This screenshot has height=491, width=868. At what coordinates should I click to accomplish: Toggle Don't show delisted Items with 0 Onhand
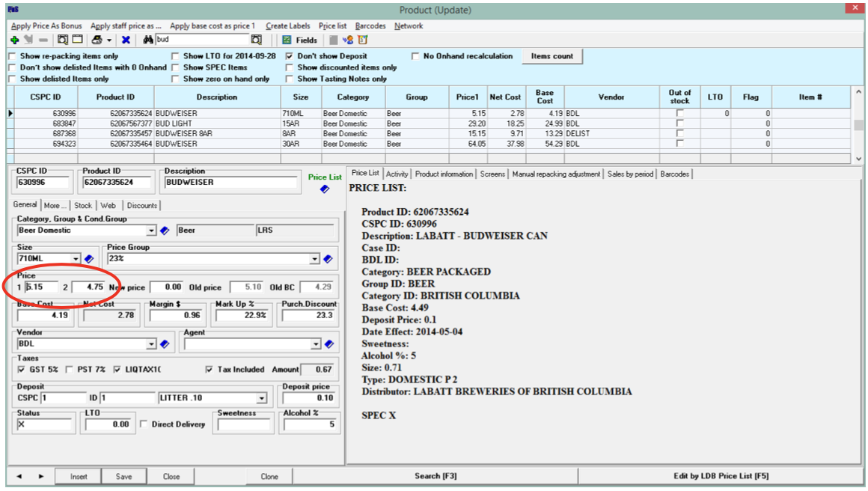(12, 67)
